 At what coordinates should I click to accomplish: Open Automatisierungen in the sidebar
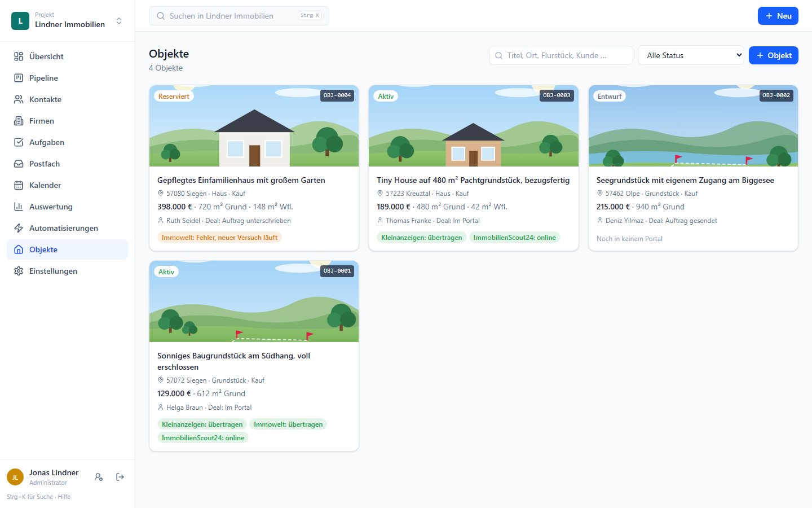pyautogui.click(x=68, y=228)
